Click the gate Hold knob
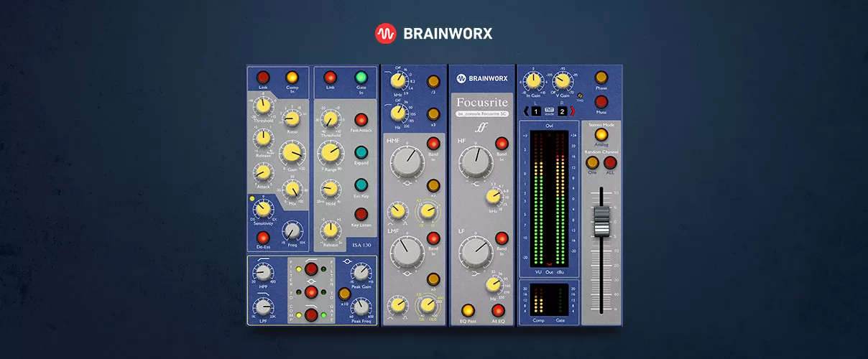Viewport: 868px width, 359px height. 330,189
